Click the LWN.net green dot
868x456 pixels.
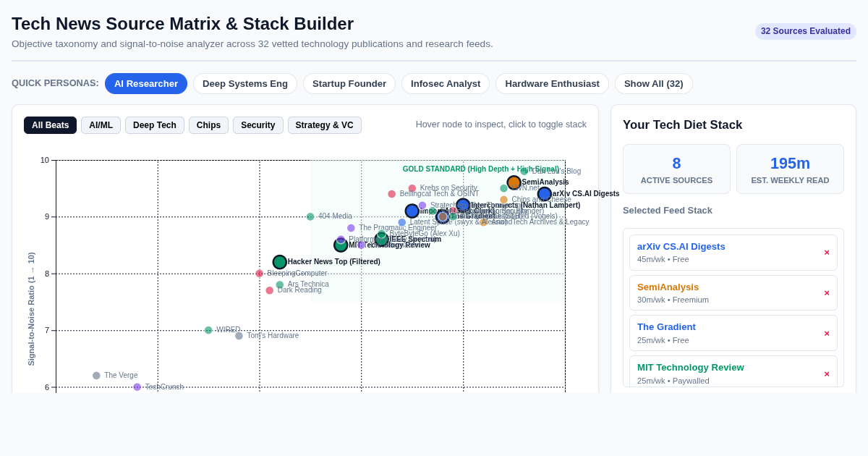(504, 188)
